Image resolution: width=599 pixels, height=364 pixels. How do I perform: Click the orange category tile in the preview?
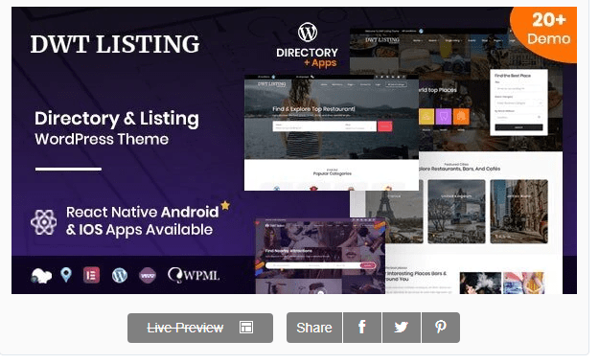click(x=461, y=116)
